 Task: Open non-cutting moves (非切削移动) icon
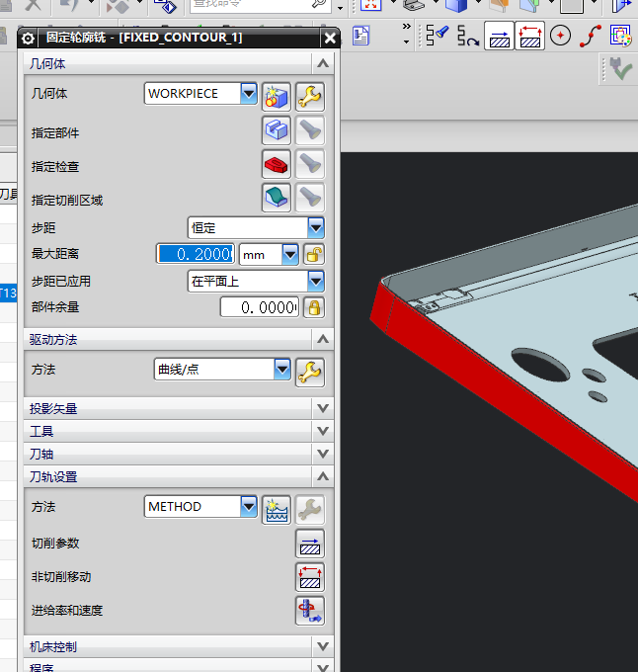(309, 577)
